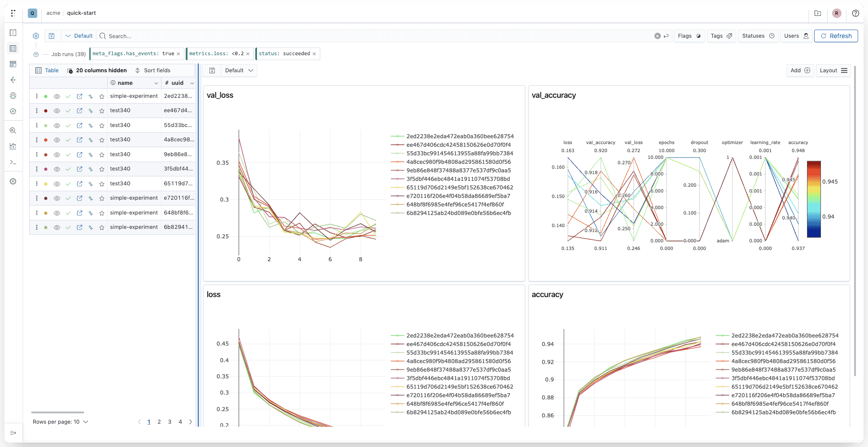
Task: Select the artifacts network icon in the left sidebar
Action: tap(13, 96)
